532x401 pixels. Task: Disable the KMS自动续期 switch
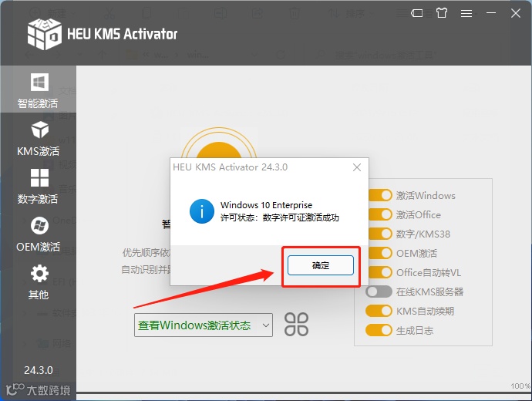click(x=379, y=311)
